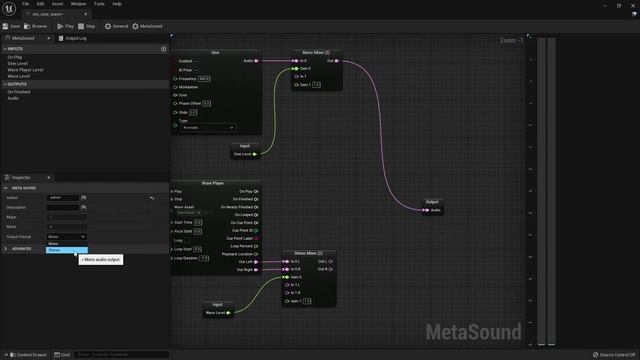Screen dimensions: 640x360
Task: Open the Cmd console button
Action: coord(62,355)
